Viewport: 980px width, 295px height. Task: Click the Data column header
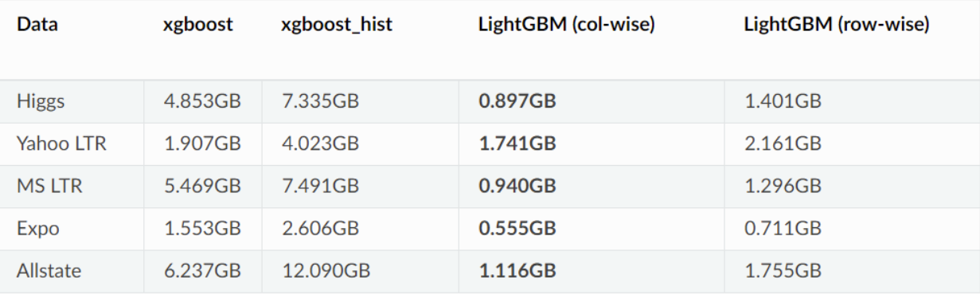tap(37, 25)
